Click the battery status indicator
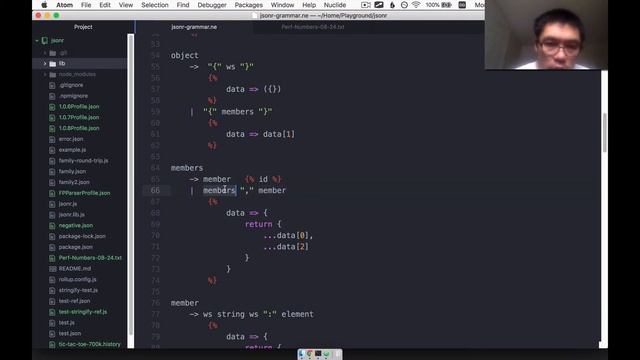 click(x=438, y=5)
